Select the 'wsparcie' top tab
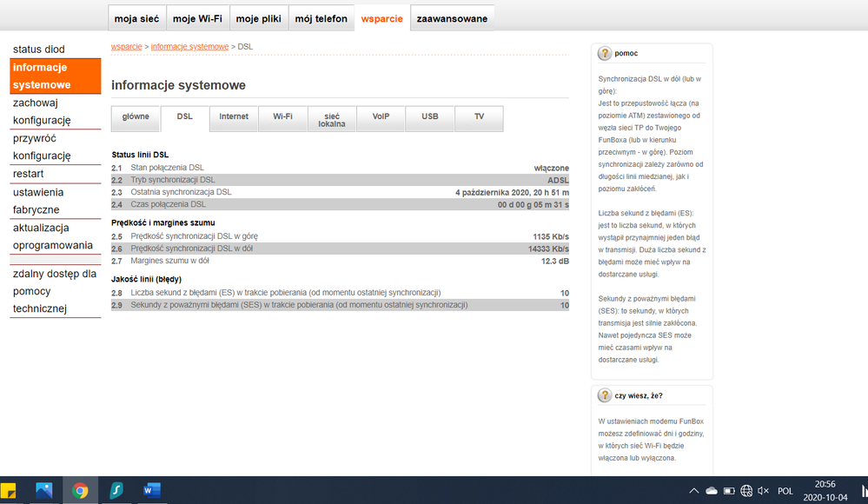Screen dimensions: 868x504 tap(382, 18)
